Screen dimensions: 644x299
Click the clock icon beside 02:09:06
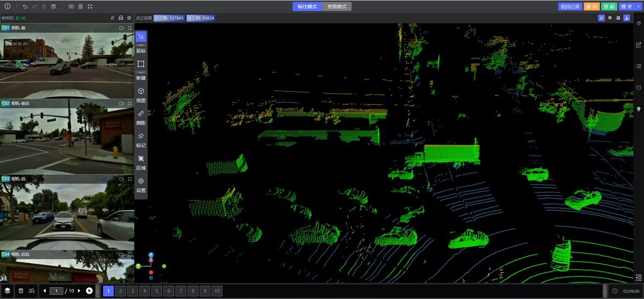[x=614, y=291]
